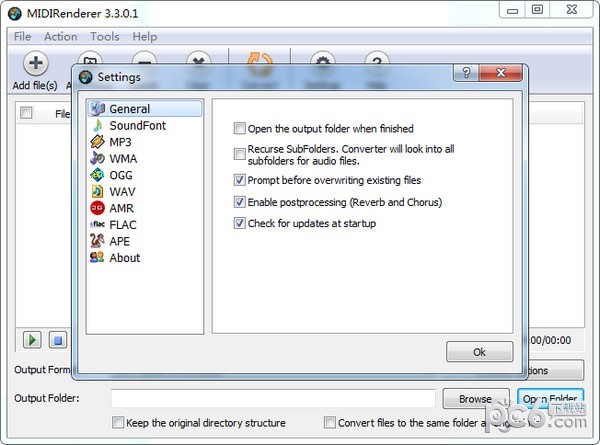
Task: Click the General category icon
Action: [97, 109]
